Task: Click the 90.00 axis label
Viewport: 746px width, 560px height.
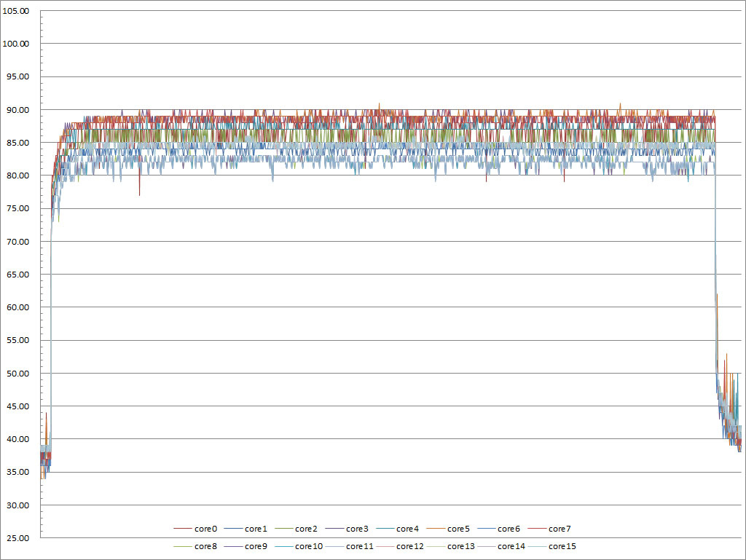Action: (x=17, y=110)
